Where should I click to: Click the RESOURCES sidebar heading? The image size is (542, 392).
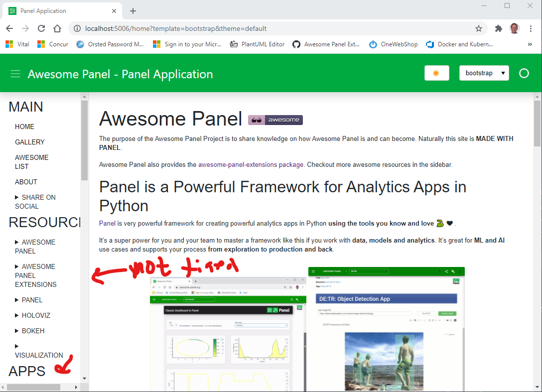(45, 222)
